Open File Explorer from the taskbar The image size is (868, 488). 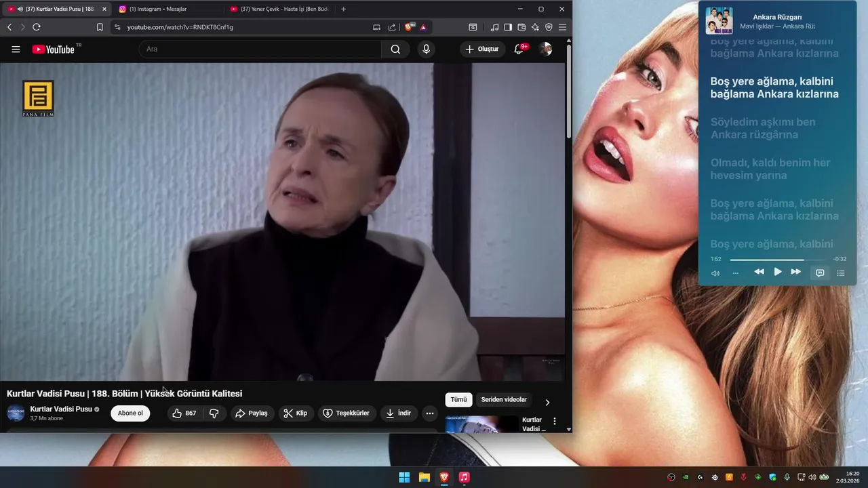[x=424, y=477]
